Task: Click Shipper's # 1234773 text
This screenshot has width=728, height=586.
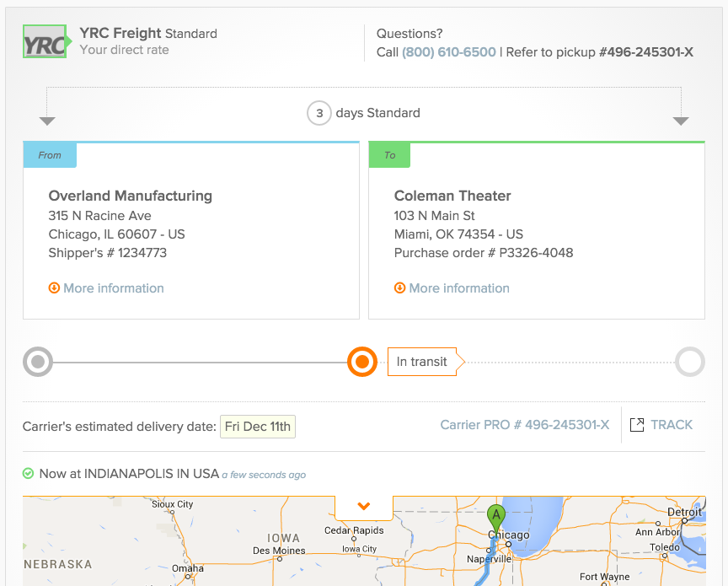Action: pos(108,253)
